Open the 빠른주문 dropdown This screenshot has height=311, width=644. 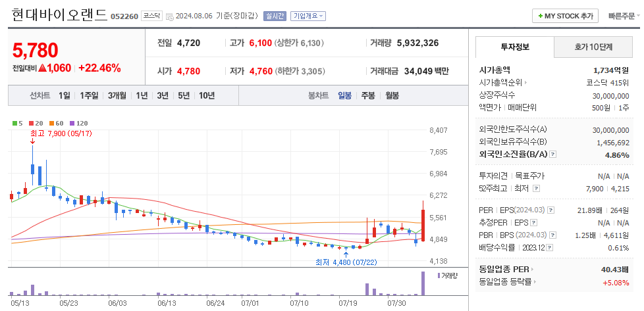tap(624, 16)
